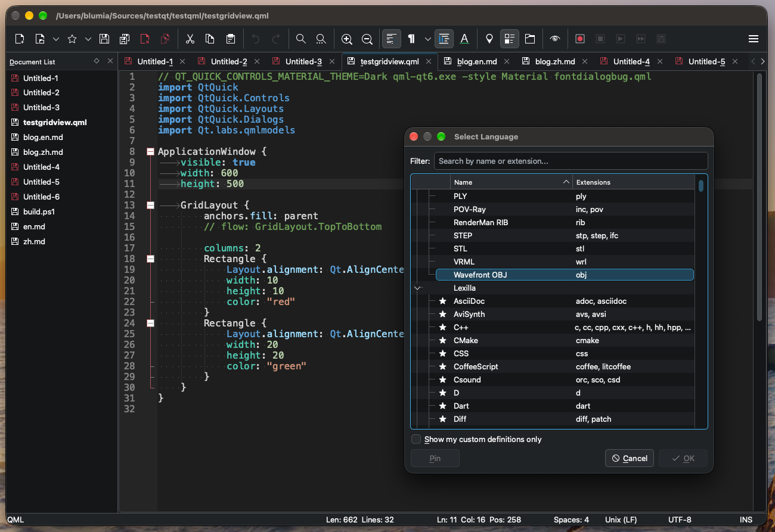
Task: Create a new file from the toolbar
Action: 20,39
